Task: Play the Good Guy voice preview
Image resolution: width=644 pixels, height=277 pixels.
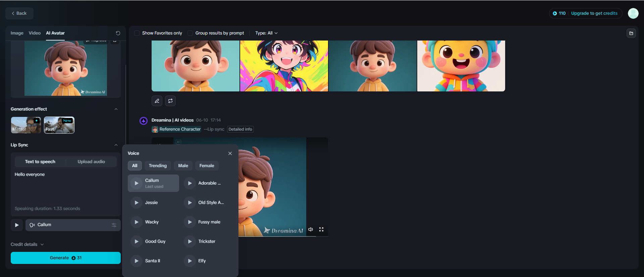Action: click(x=137, y=241)
